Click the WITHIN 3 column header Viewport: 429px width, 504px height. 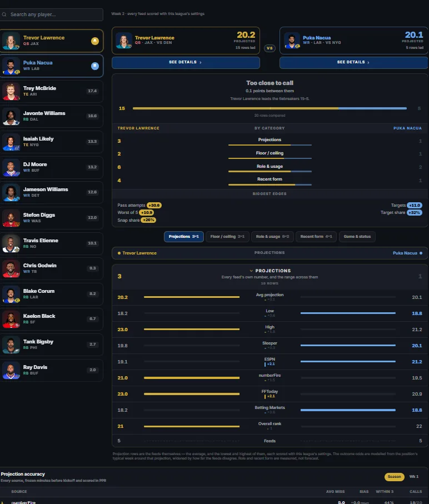click(x=385, y=492)
